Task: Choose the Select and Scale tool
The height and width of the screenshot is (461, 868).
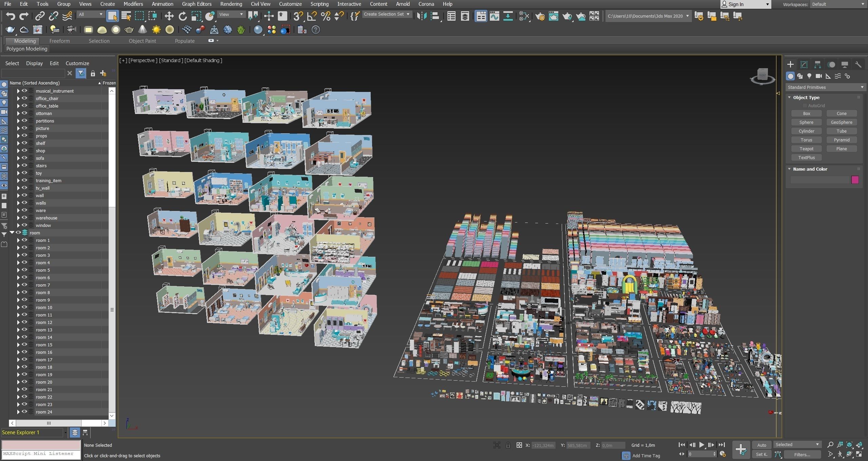Action: [x=196, y=16]
